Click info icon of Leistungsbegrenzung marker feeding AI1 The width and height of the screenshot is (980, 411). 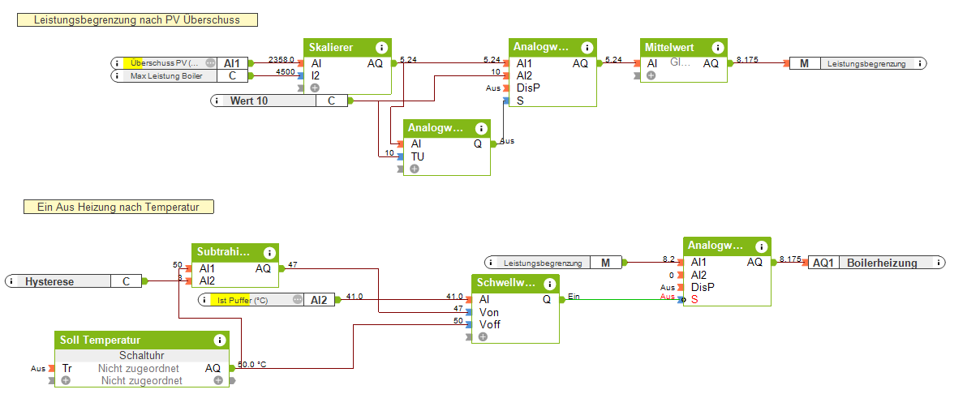point(491,263)
